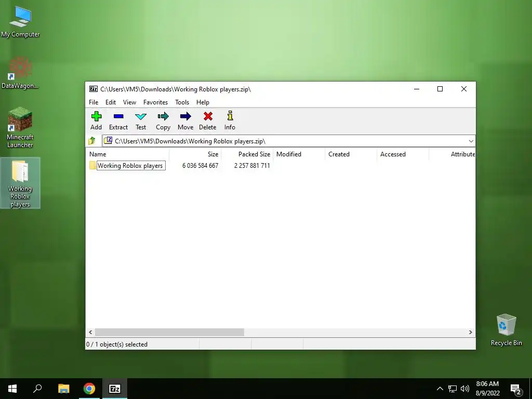Launch Minecraft Launcher from desktop
The image size is (532, 399).
(20, 128)
